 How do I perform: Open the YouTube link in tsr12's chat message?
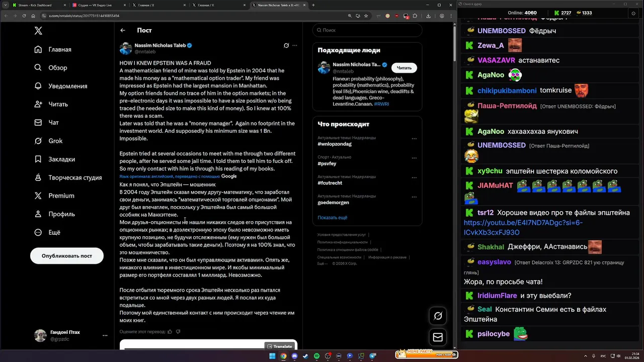523,227
